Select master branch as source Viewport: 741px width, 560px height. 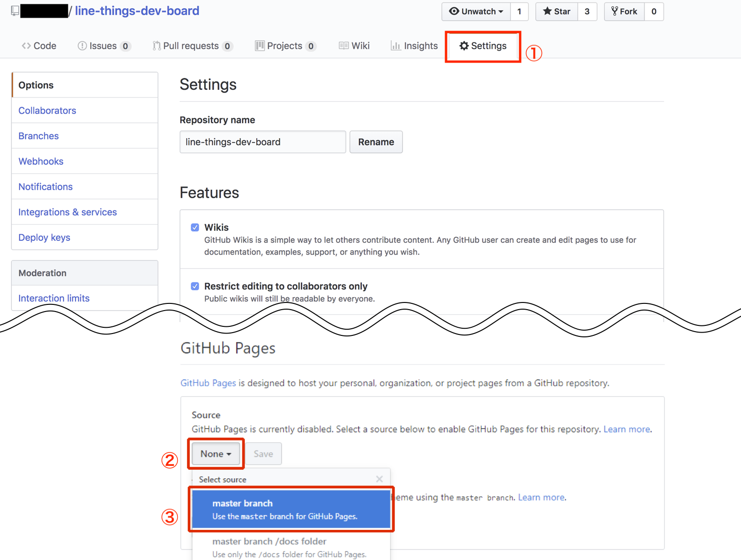291,509
